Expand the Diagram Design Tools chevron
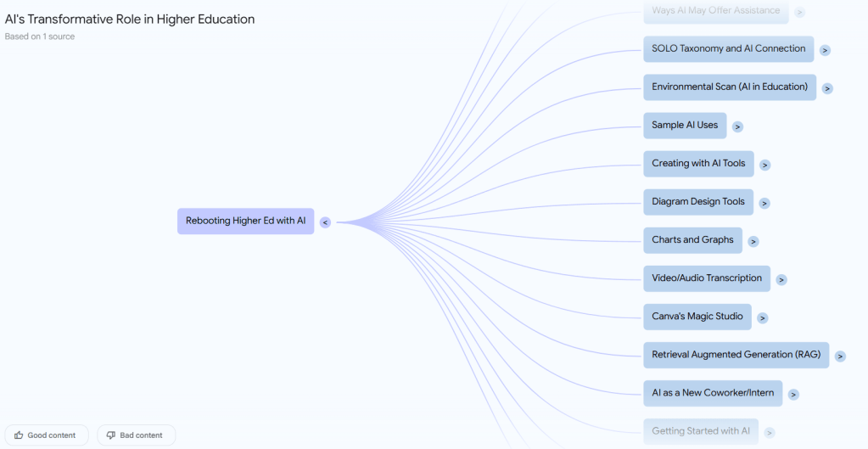Viewport: 868px width, 449px height. tap(764, 203)
